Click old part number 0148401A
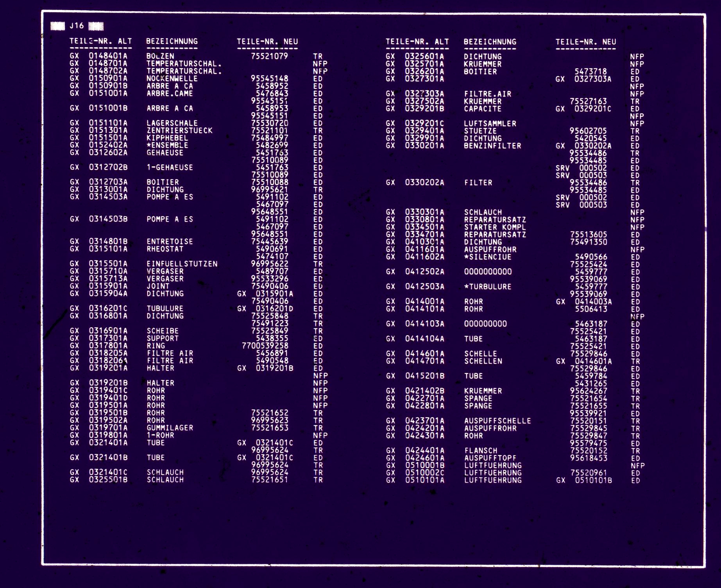Screen dimensions: 721x588 click(x=108, y=56)
